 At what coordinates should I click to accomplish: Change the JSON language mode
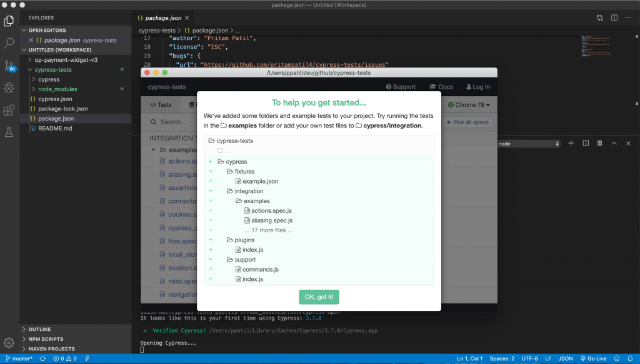pyautogui.click(x=566, y=359)
